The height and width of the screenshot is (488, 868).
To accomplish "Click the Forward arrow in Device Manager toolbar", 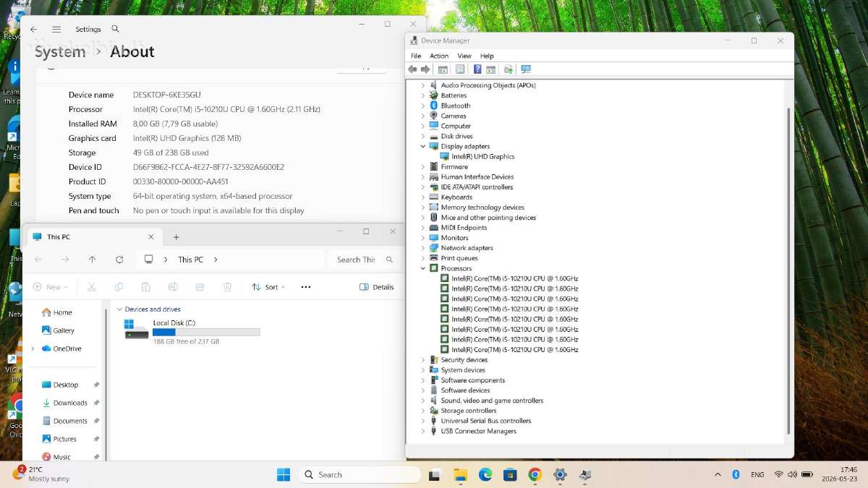I will pos(425,69).
